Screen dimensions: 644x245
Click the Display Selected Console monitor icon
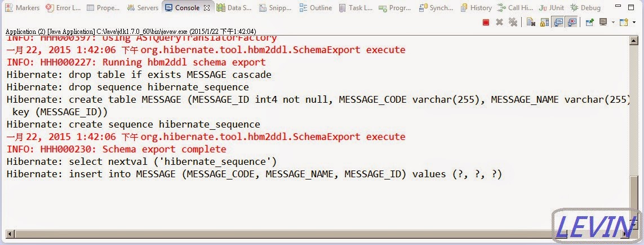pos(603,23)
